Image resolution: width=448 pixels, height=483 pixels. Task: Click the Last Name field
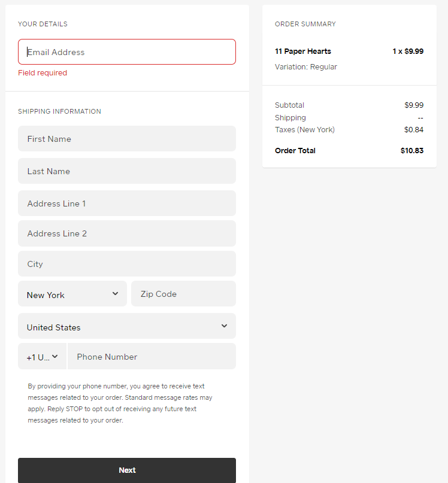(x=126, y=171)
